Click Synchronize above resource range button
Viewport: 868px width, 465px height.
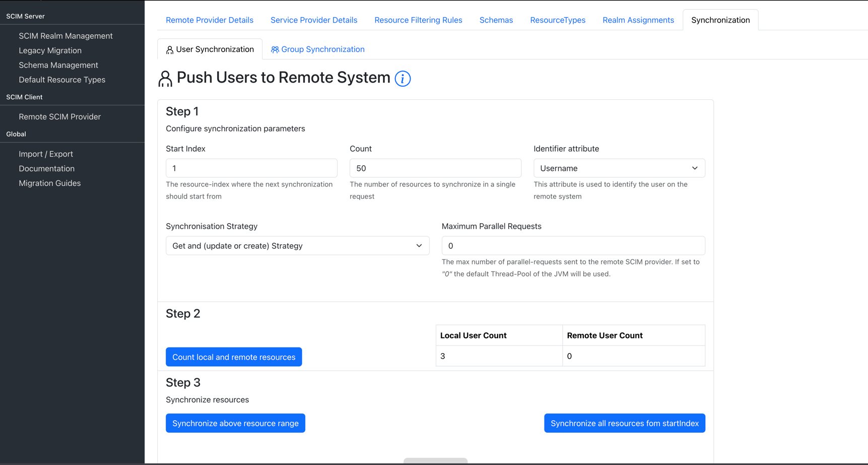(x=235, y=423)
